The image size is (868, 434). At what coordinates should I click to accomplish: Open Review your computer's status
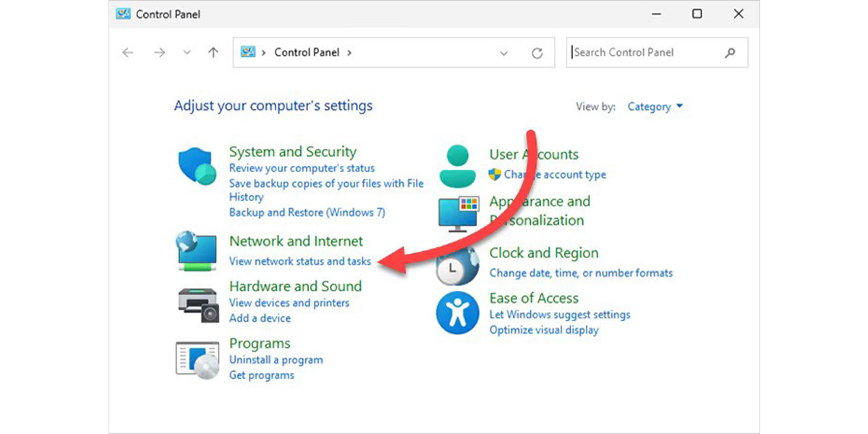click(x=302, y=168)
